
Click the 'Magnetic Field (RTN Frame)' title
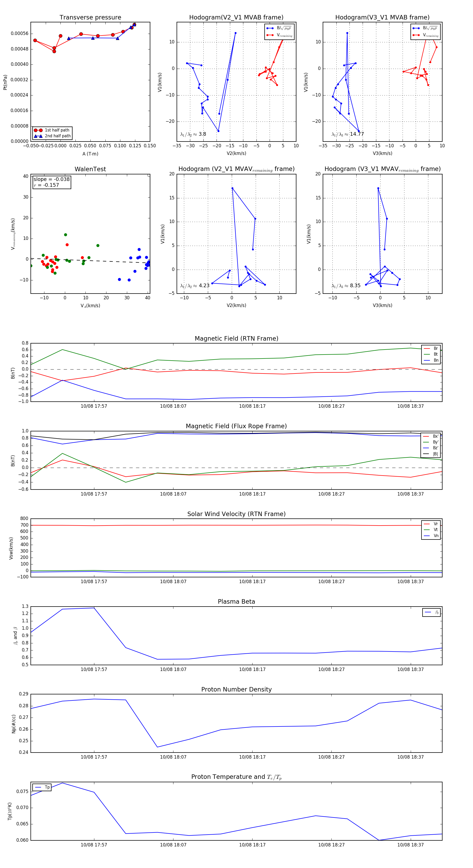236,339
